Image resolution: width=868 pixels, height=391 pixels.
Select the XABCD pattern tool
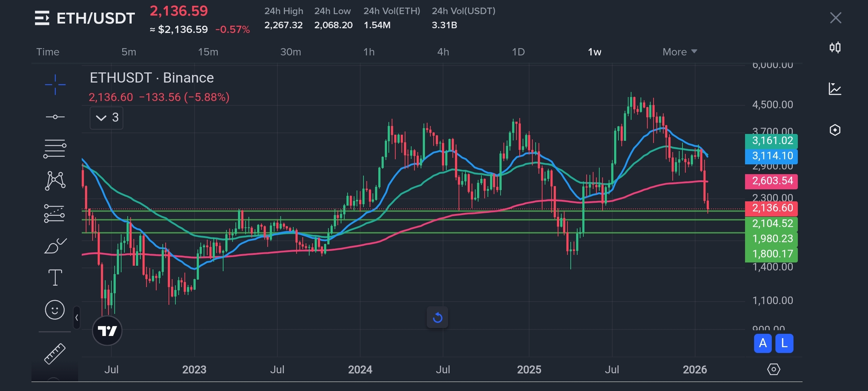pyautogui.click(x=55, y=181)
